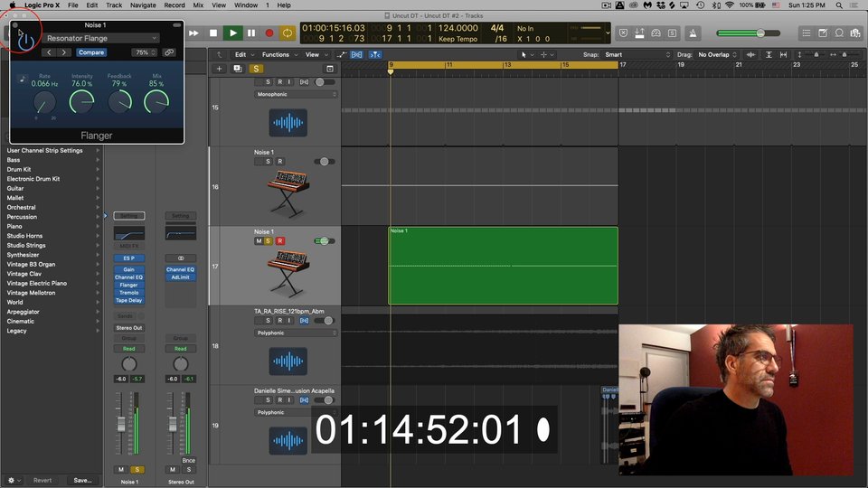The image size is (868, 488).
Task: Click the plugin link chain icon
Action: (x=169, y=52)
